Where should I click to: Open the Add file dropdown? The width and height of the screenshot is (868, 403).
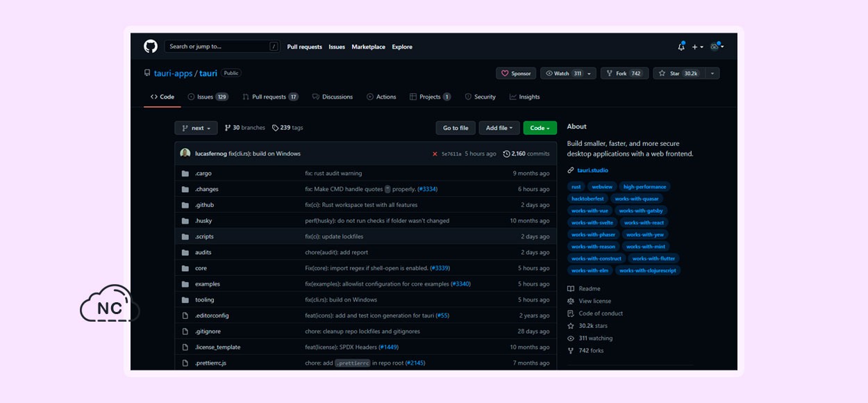click(x=499, y=128)
